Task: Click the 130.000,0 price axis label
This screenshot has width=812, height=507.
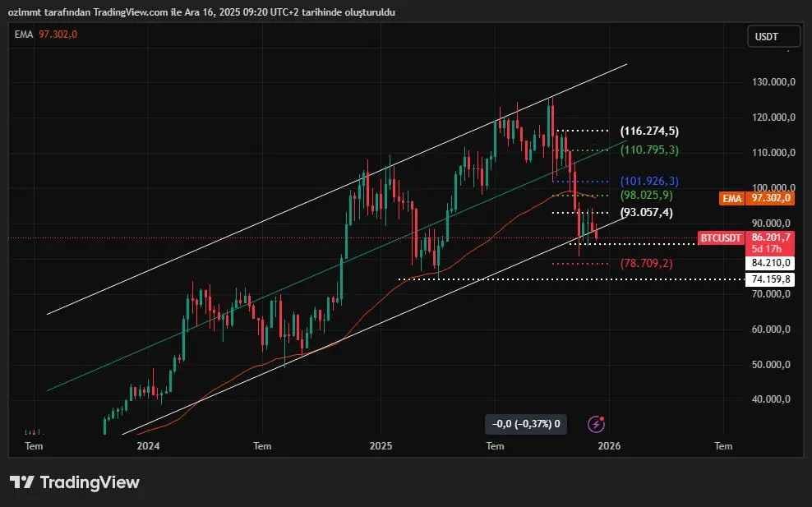Action: point(773,82)
